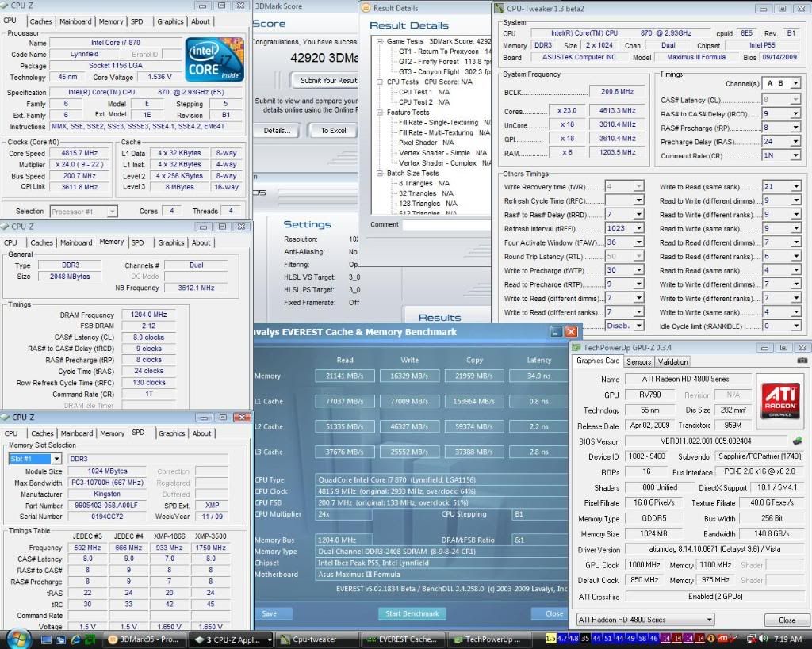Select the Graphics Card tab in GPU-Z
The image size is (812, 649).
[598, 361]
